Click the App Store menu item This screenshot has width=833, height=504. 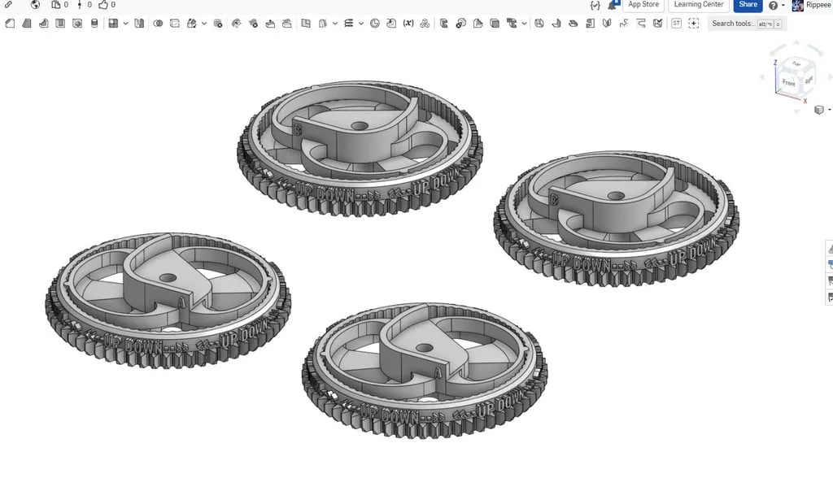pos(643,5)
